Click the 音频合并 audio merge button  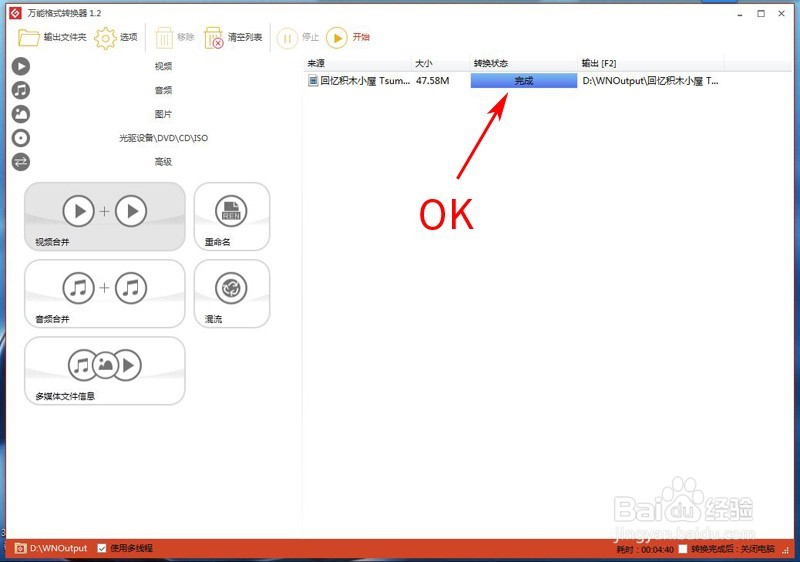click(105, 294)
